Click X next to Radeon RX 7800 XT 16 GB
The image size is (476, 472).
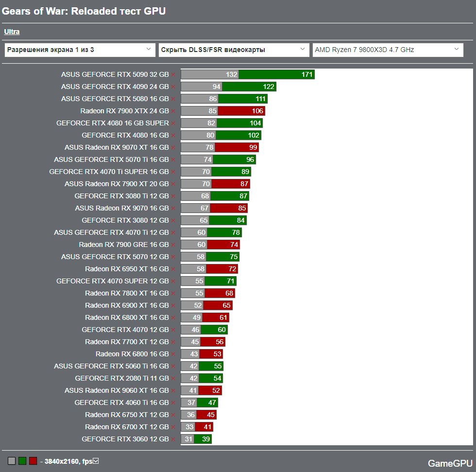click(x=173, y=294)
